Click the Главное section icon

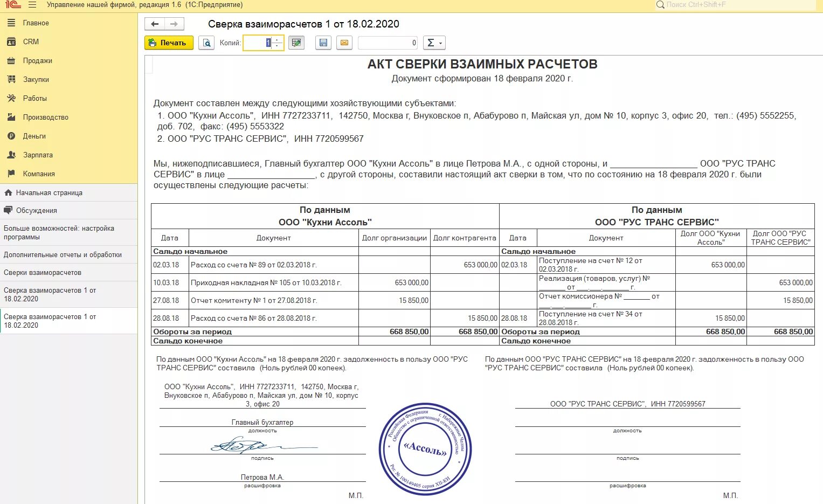pyautogui.click(x=11, y=23)
